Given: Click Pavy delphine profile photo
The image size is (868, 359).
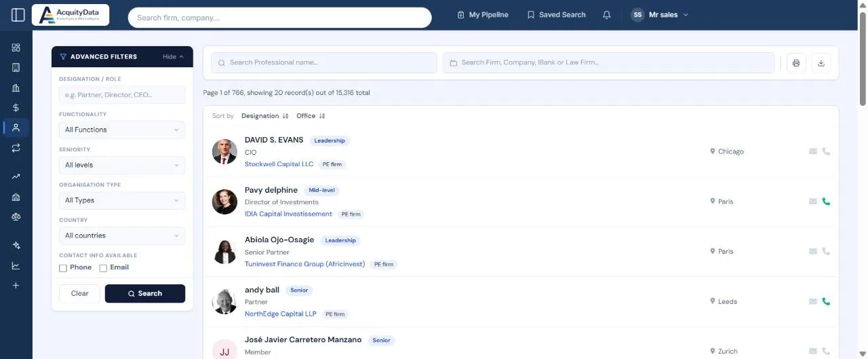Looking at the screenshot, I should (224, 202).
